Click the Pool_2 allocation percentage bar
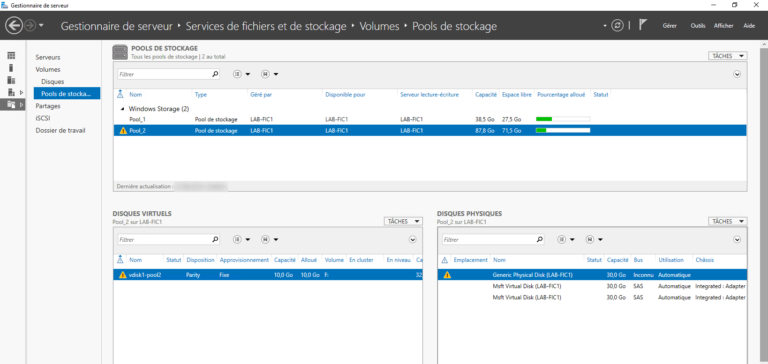Screen dimensions: 768x364 (563, 130)
